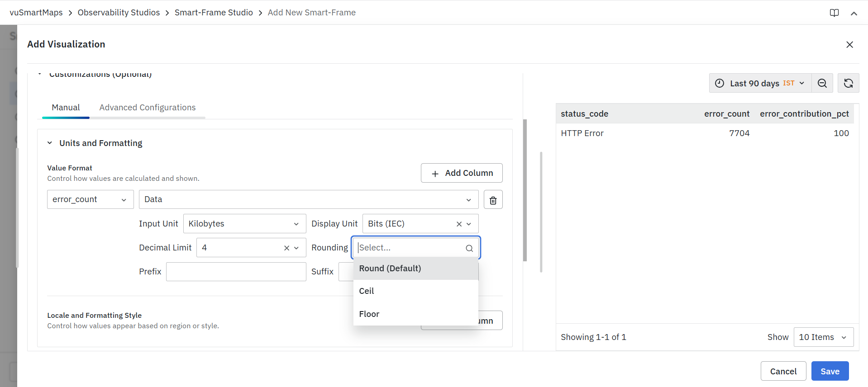Go to Smart-Frame Studio breadcrumb

[x=214, y=13]
